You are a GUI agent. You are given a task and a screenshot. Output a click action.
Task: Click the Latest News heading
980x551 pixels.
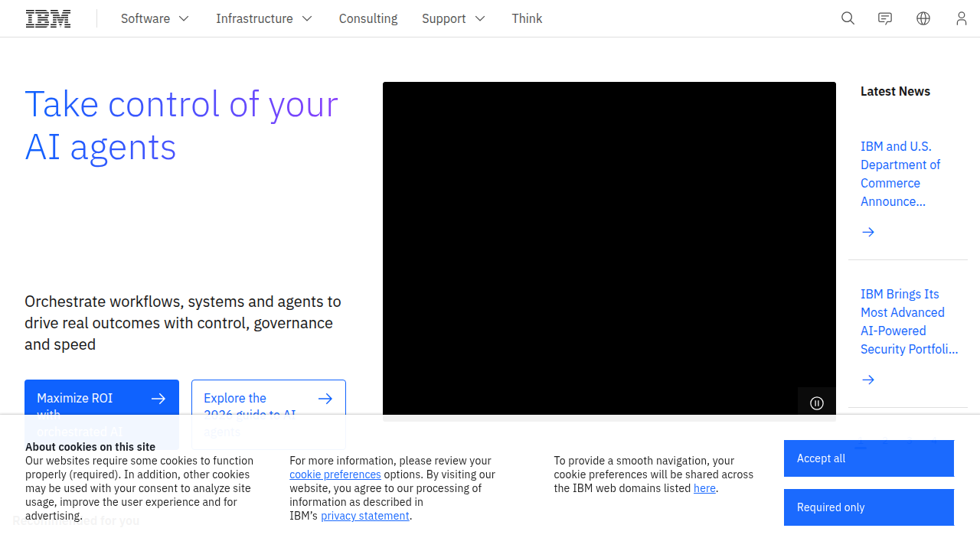895,91
